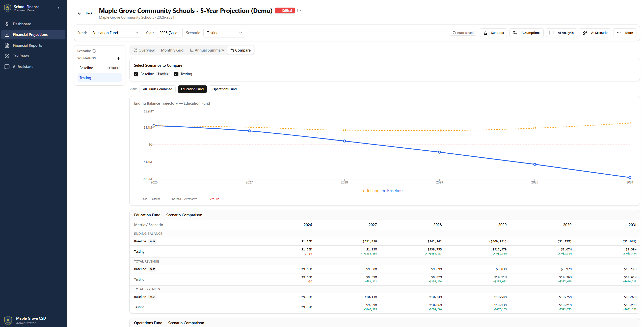Collapse the sidebar with the chevron icon
The image size is (644, 327).
(x=59, y=8)
